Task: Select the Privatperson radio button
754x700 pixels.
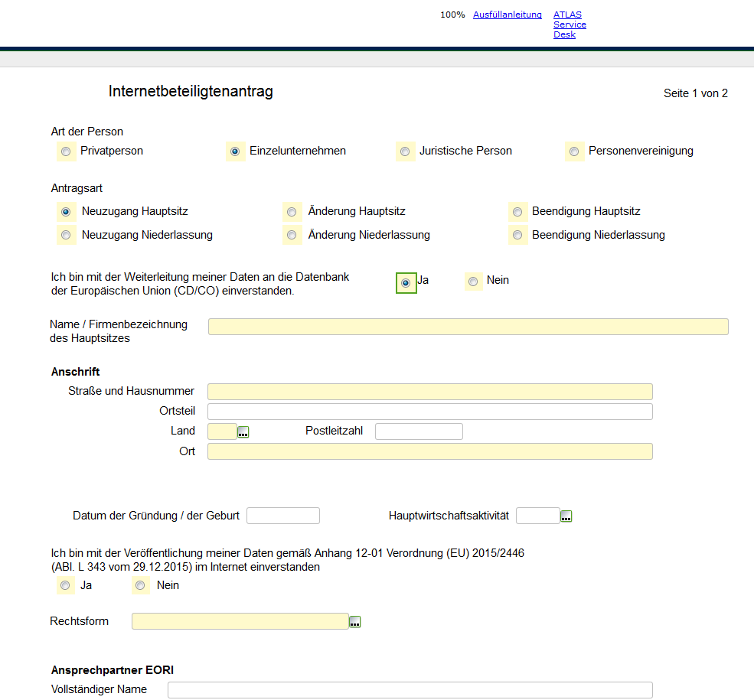Action: tap(66, 151)
